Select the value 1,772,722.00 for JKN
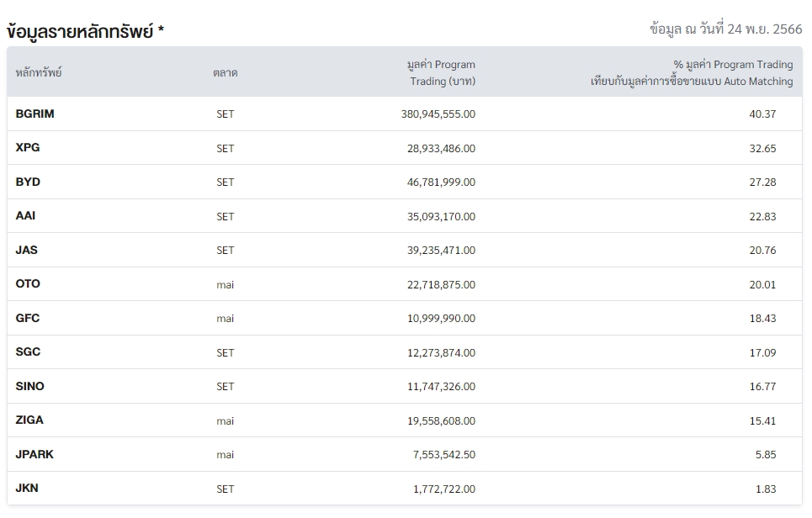The height and width of the screenshot is (518, 812). pyautogui.click(x=444, y=489)
